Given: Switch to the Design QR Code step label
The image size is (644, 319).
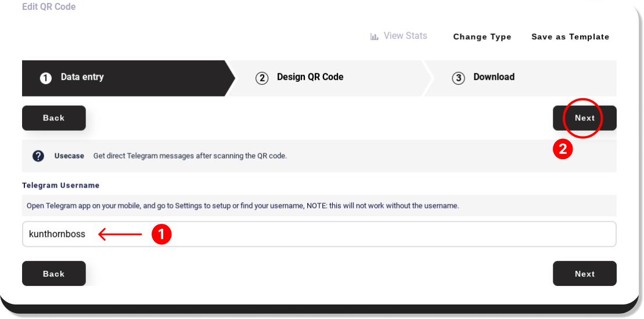Looking at the screenshot, I should (310, 77).
